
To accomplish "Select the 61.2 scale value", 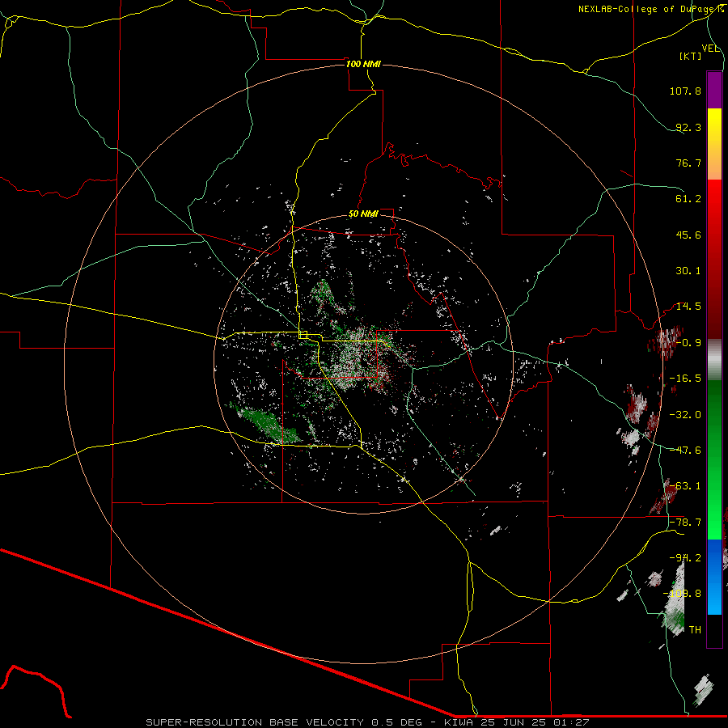I will 688,199.
